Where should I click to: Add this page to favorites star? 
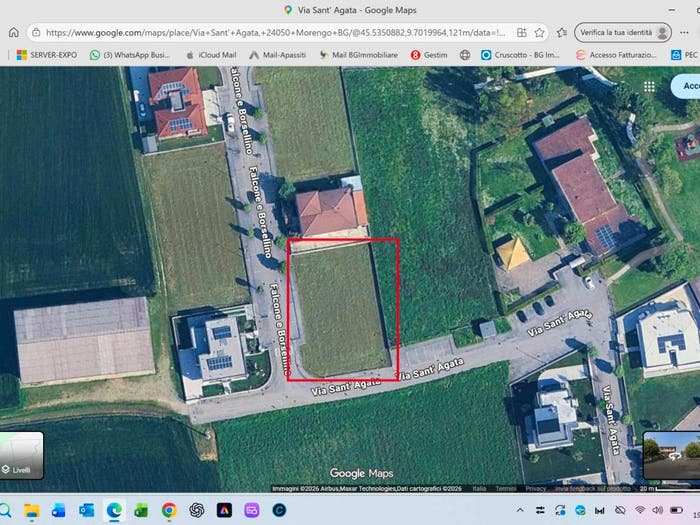pos(539,33)
